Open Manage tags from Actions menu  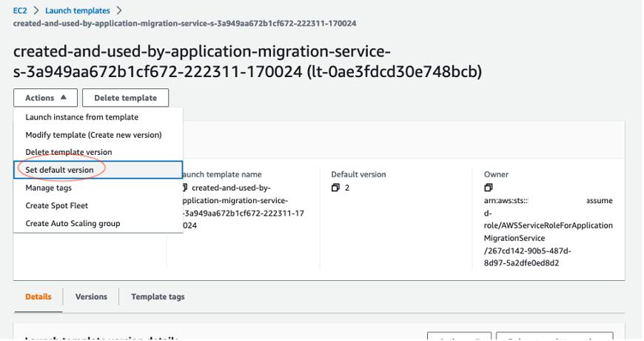[x=49, y=188]
